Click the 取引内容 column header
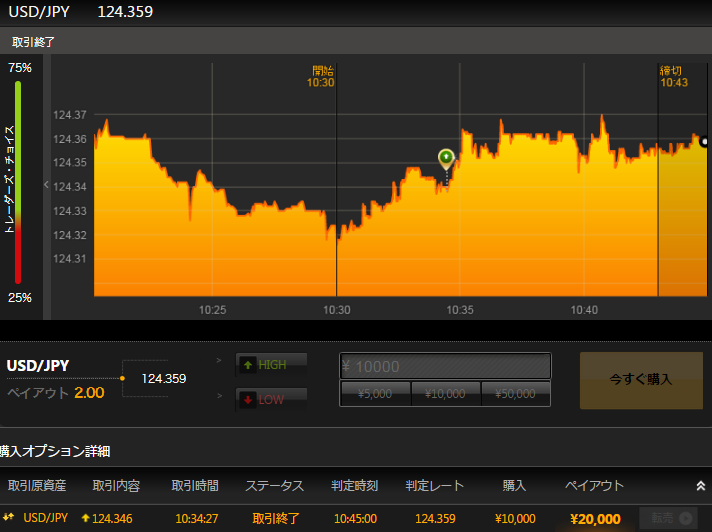Viewport: 712px width, 532px height. 116,486
